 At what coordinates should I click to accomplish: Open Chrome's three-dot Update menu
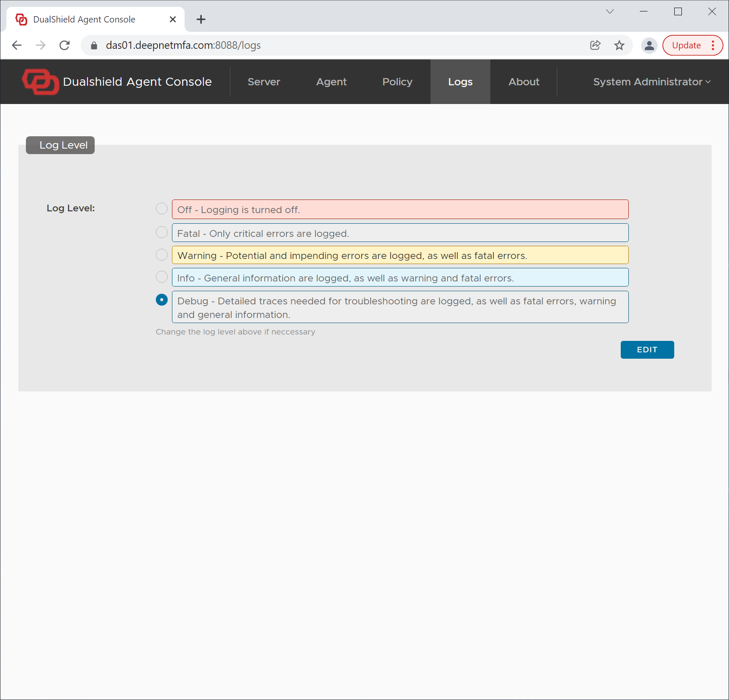[x=713, y=45]
